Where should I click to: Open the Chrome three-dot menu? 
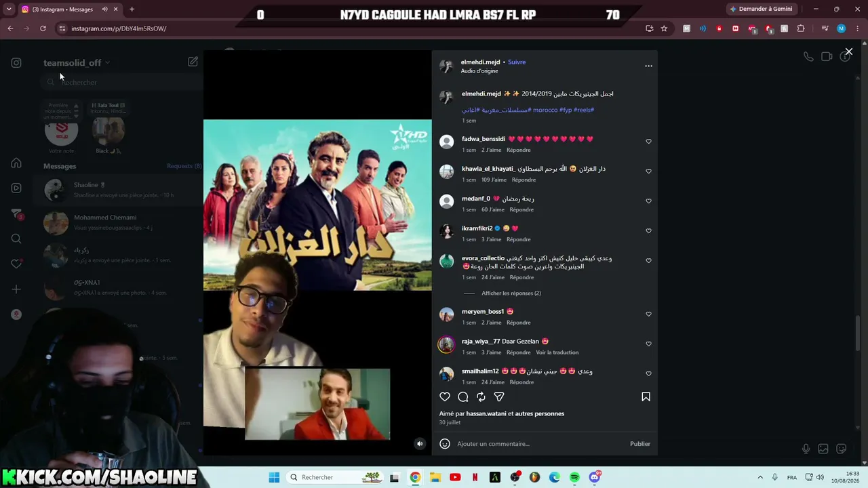858,28
